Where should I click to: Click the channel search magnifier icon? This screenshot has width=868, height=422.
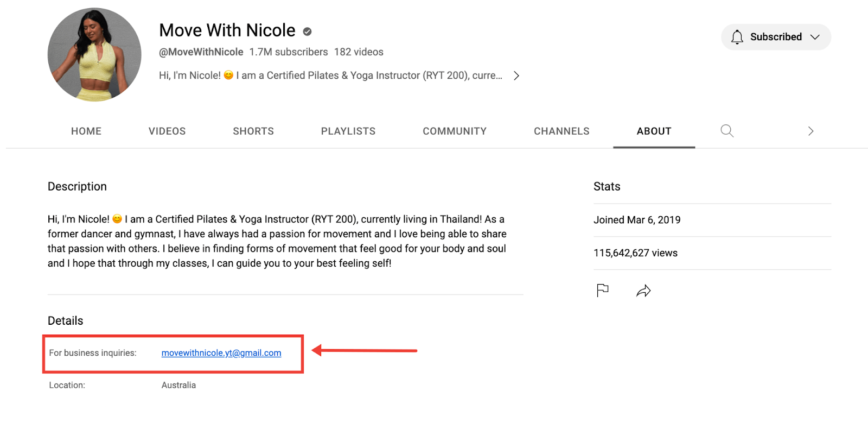point(727,131)
